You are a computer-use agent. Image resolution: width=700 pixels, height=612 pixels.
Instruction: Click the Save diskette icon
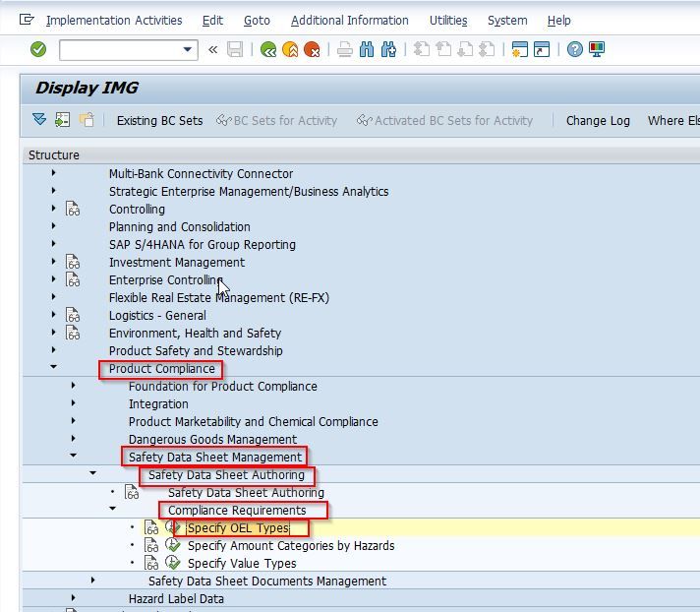tap(235, 49)
